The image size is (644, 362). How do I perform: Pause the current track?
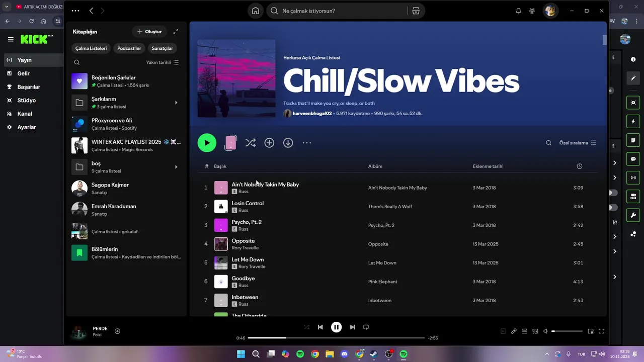tap(336, 327)
